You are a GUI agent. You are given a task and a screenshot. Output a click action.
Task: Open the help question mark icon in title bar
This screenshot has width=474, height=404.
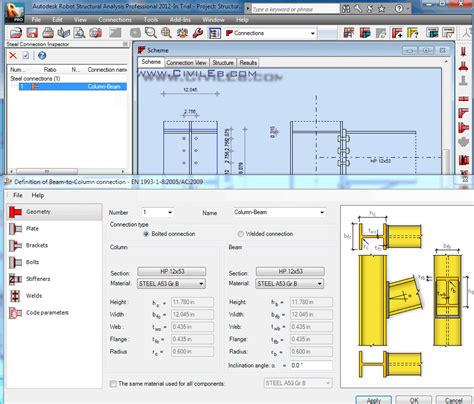tap(399, 9)
